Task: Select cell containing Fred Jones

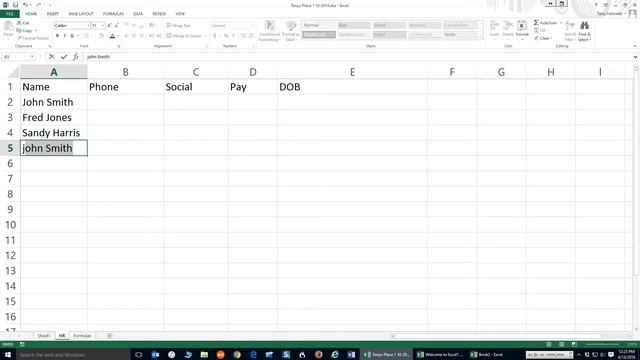Action: point(53,118)
